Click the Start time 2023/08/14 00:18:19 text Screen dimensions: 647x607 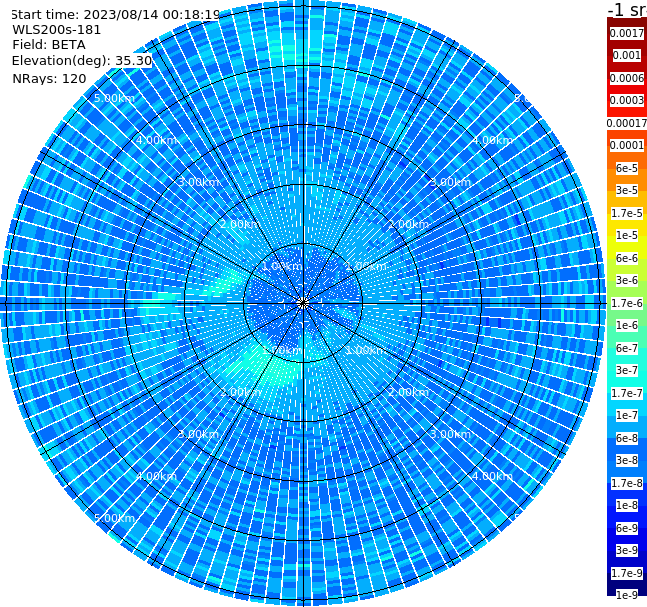click(116, 14)
